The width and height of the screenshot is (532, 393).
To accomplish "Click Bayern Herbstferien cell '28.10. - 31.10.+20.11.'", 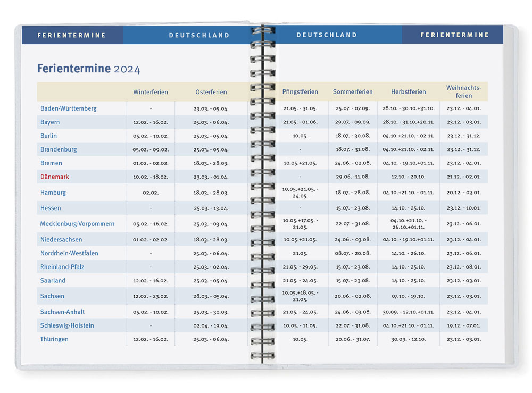I will tap(409, 122).
